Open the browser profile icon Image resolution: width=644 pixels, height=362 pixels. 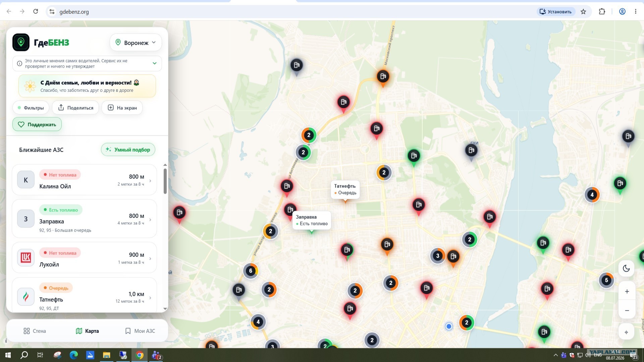[x=622, y=11]
